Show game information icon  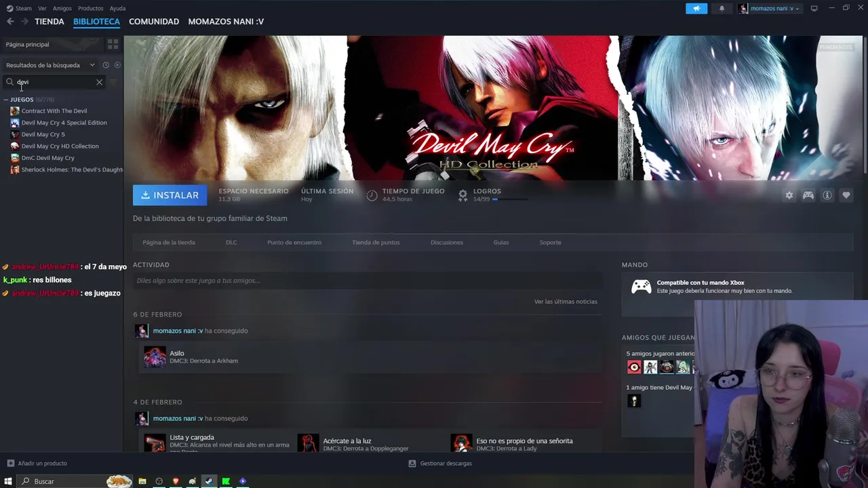pos(827,195)
